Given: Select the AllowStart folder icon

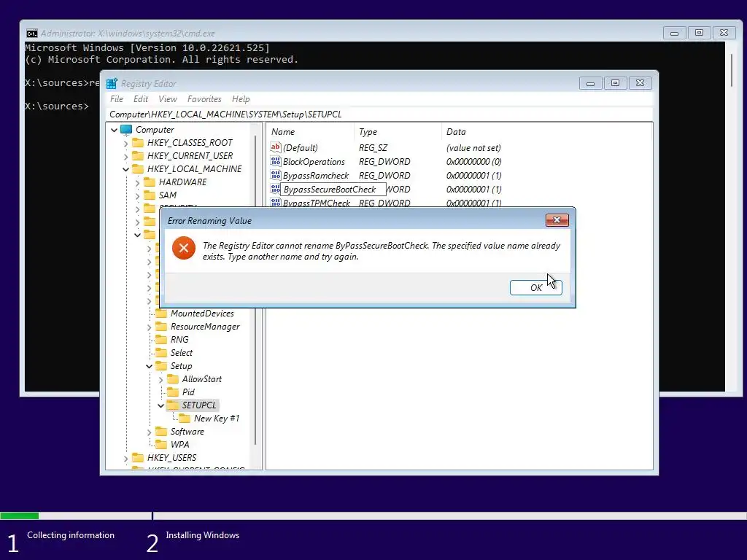Looking at the screenshot, I should pyautogui.click(x=173, y=379).
